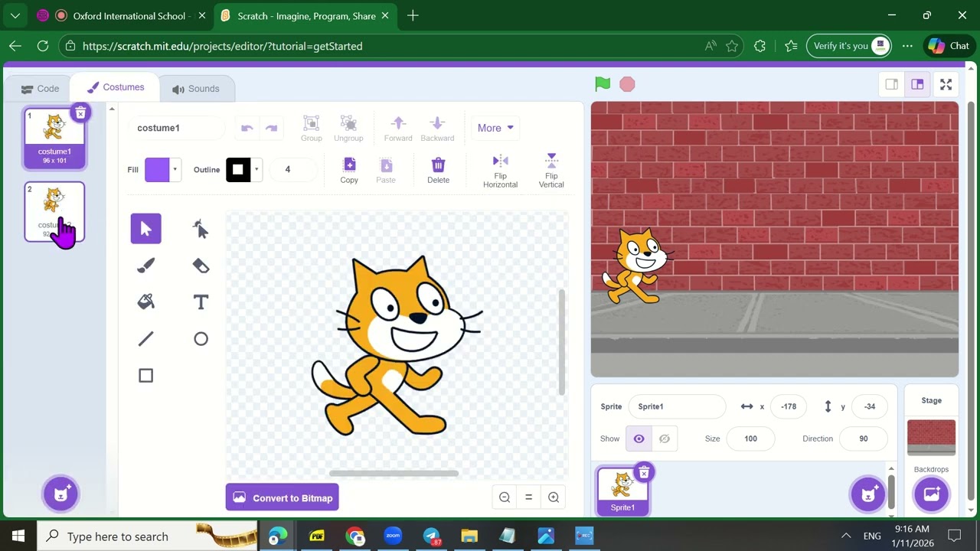
Task: Delete Sprite1 from the sprite pane
Action: click(x=644, y=473)
